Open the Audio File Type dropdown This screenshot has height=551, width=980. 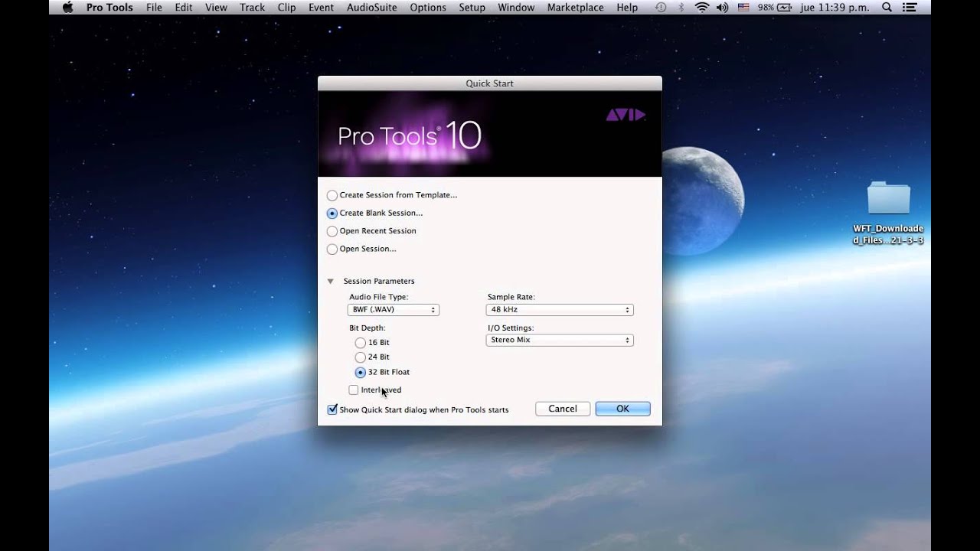pos(394,310)
